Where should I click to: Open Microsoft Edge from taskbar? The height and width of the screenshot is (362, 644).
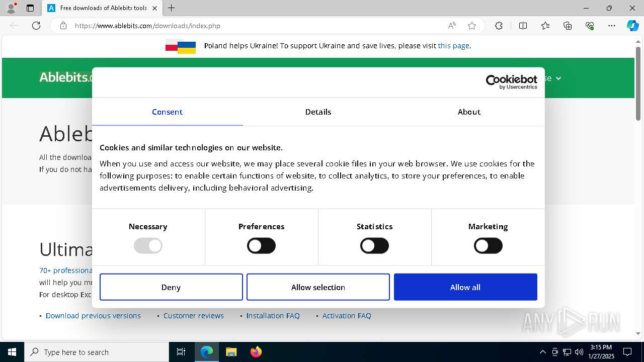pyautogui.click(x=207, y=352)
